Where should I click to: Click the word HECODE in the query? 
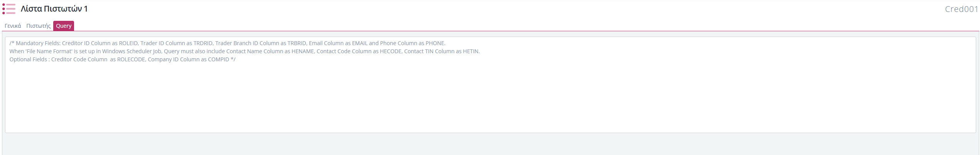click(391, 51)
